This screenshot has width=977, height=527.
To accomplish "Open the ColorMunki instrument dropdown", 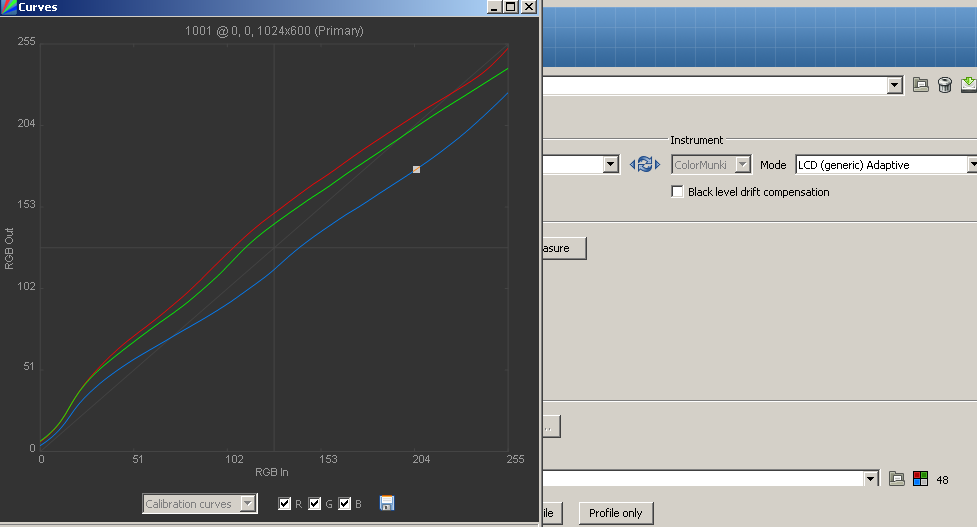I will pyautogui.click(x=742, y=164).
